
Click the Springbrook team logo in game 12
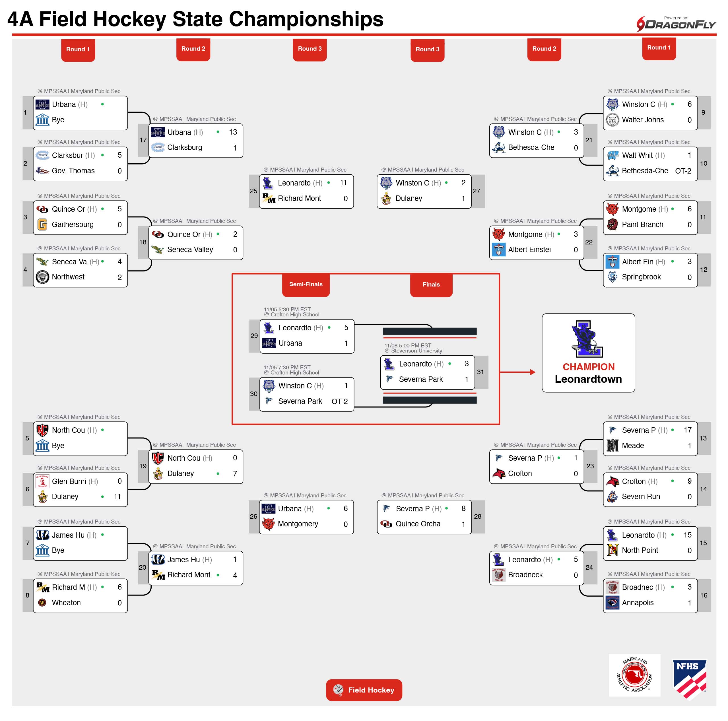tap(612, 277)
